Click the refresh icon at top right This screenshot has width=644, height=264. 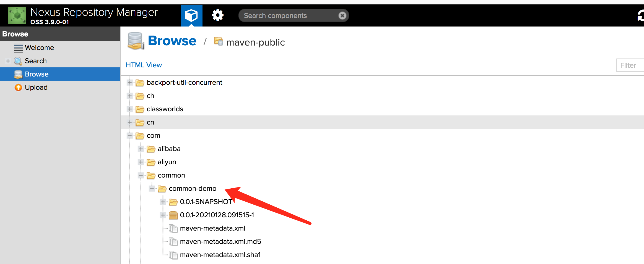(x=642, y=15)
